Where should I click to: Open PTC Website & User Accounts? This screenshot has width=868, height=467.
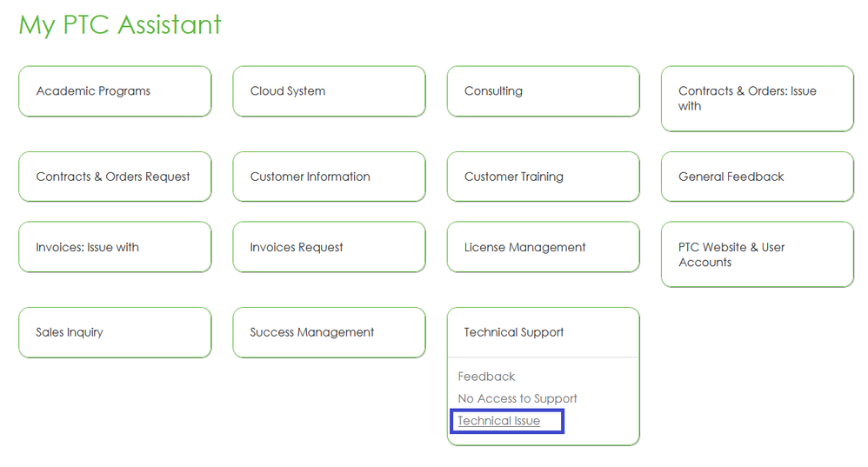coord(758,255)
